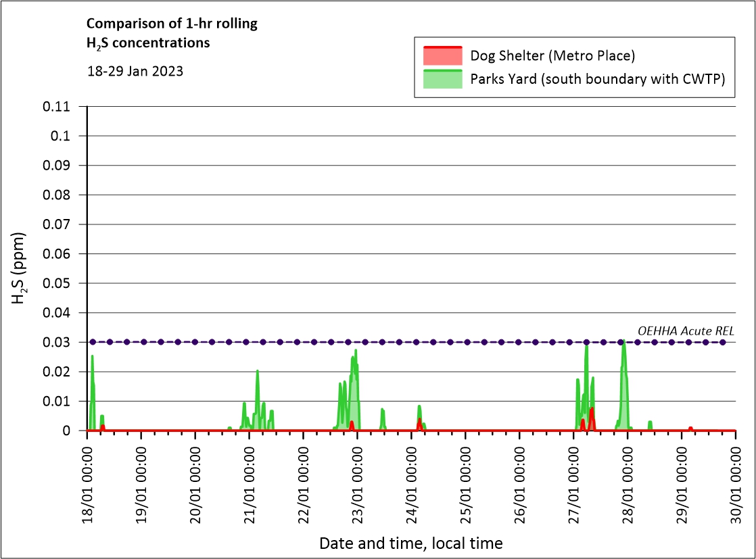Viewport: 756px width, 559px height.
Task: Click the '18-29 Jan 2023' date subtitle
Action: [135, 70]
